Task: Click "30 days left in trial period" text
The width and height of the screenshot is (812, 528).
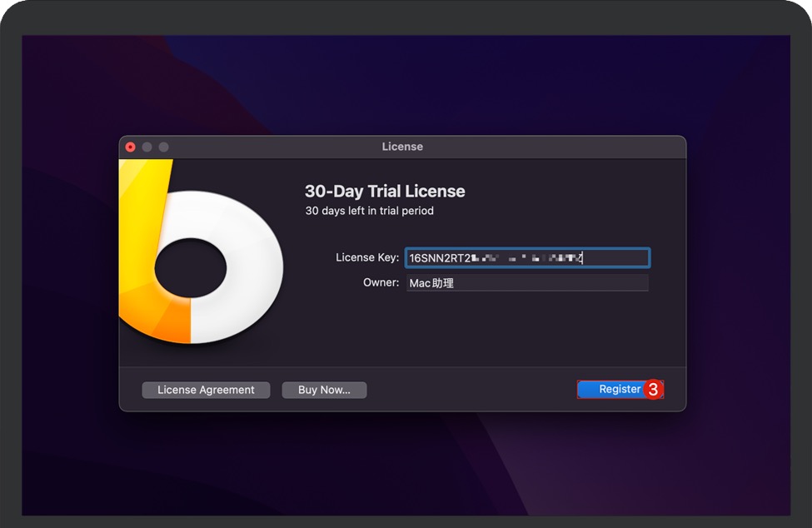Action: (369, 211)
